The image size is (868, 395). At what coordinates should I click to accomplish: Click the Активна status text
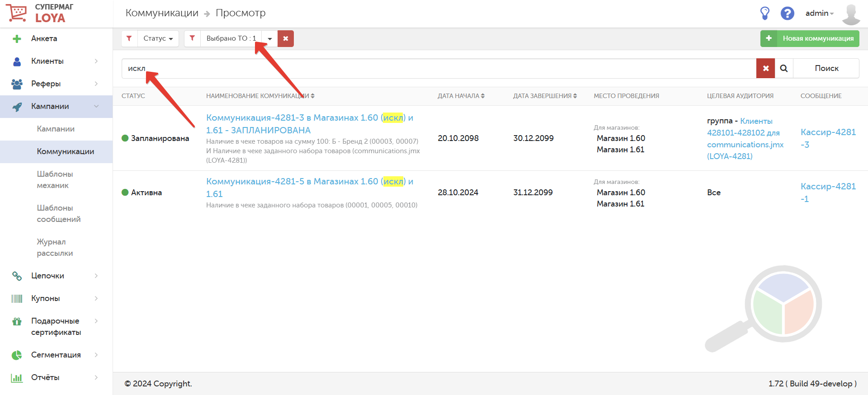[146, 193]
